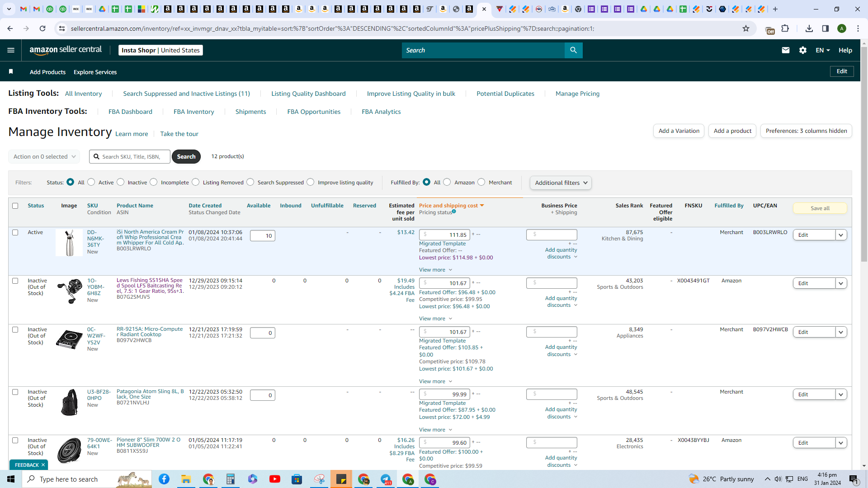Click the iSi cream whipper product thumbnail
Image resolution: width=868 pixels, height=488 pixels.
[69, 243]
